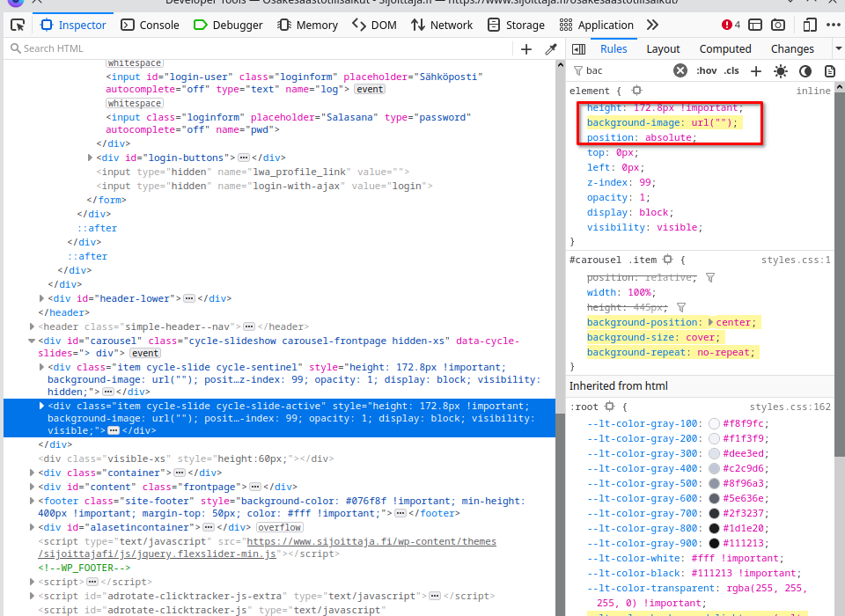
Task: Expand the container div node
Action: tap(32, 473)
